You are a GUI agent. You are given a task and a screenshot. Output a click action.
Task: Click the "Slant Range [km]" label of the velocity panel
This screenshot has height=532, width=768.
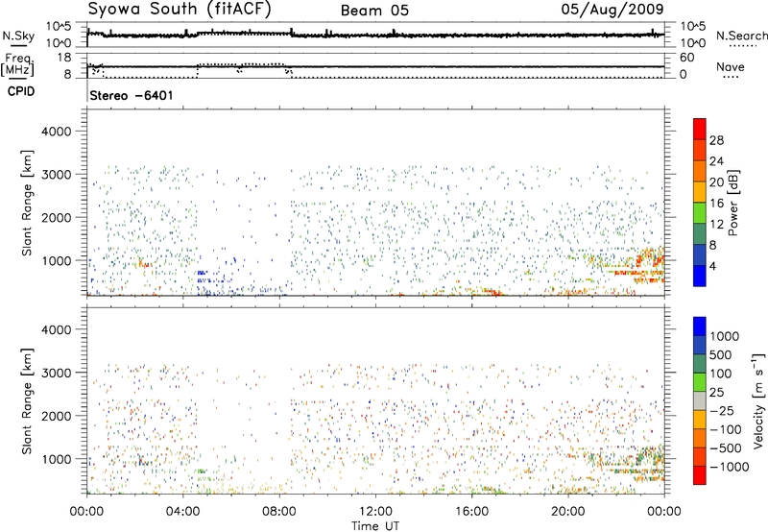tap(27, 401)
